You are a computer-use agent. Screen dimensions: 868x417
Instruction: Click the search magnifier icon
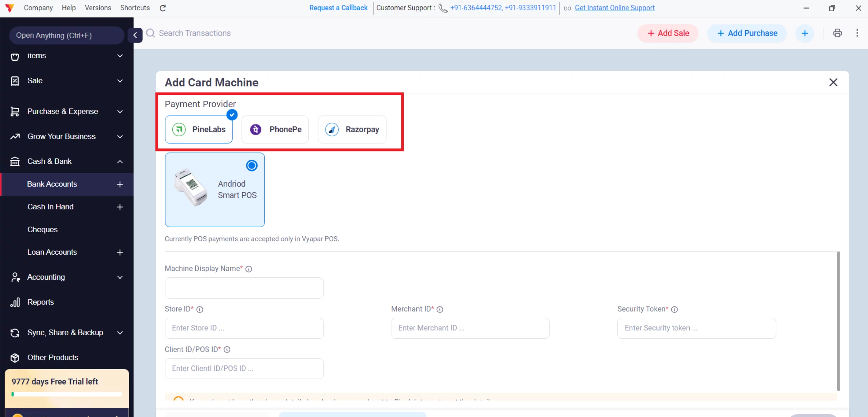tap(150, 33)
